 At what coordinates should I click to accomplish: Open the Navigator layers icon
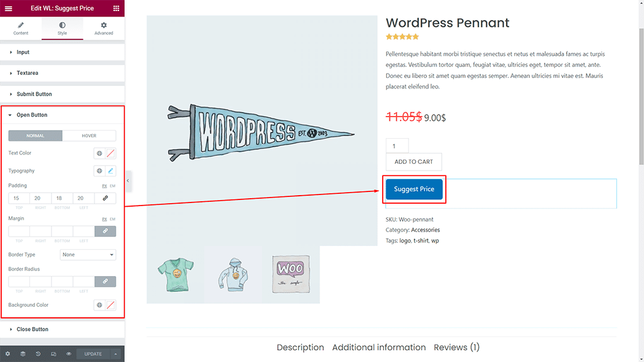(x=23, y=354)
